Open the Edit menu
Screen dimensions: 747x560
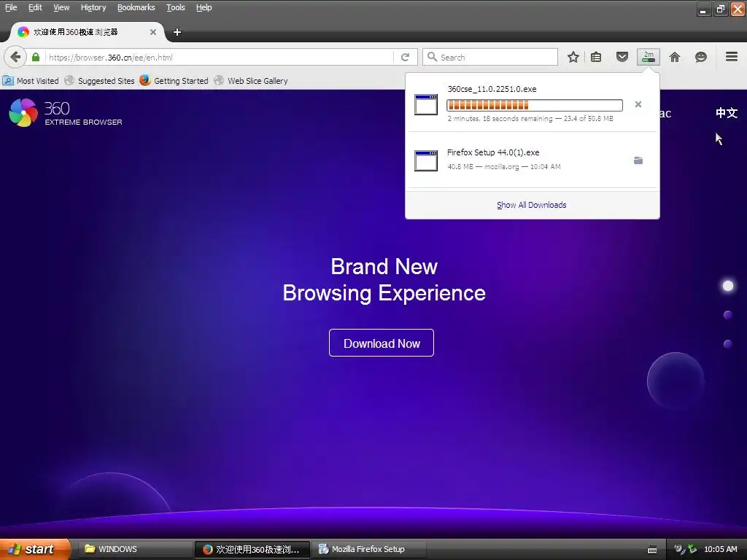click(35, 7)
